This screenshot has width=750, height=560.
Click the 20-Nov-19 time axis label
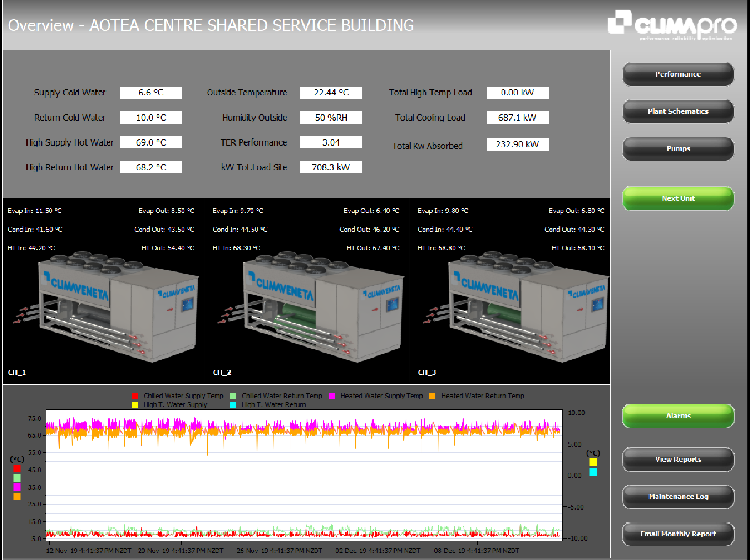[x=180, y=551]
